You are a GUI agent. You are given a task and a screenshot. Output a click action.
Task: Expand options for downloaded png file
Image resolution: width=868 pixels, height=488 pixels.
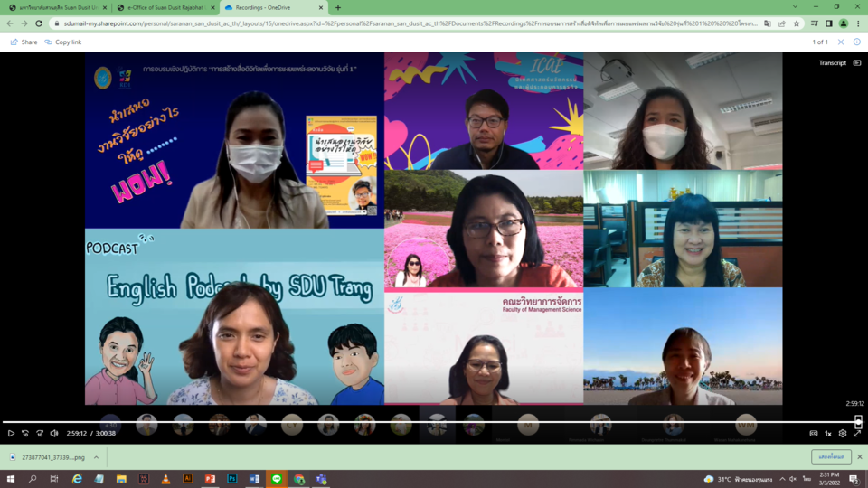(x=97, y=457)
